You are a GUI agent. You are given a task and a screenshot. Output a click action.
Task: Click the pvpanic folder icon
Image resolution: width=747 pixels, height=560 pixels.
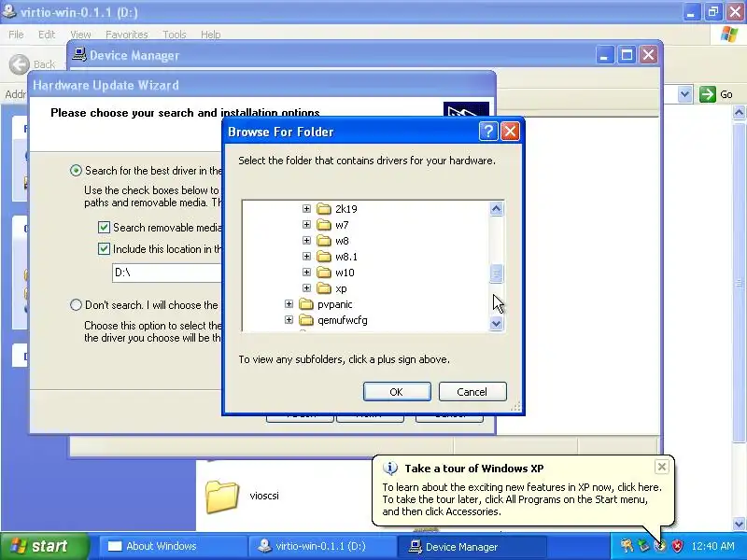click(306, 304)
